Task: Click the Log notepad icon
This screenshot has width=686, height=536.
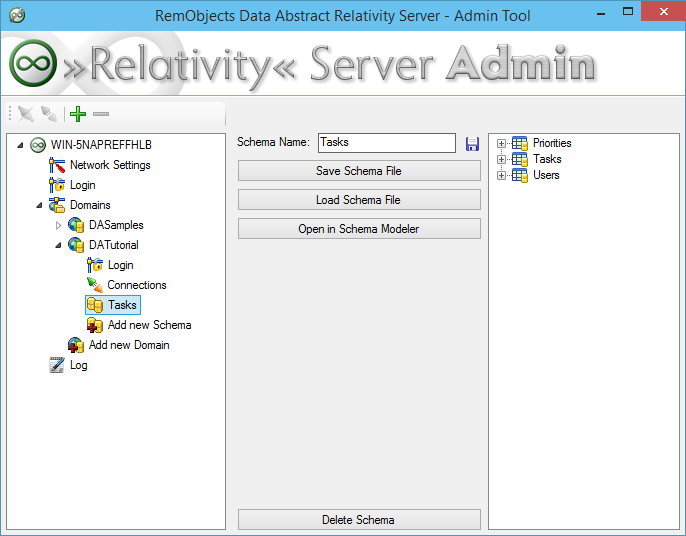Action: pos(57,365)
